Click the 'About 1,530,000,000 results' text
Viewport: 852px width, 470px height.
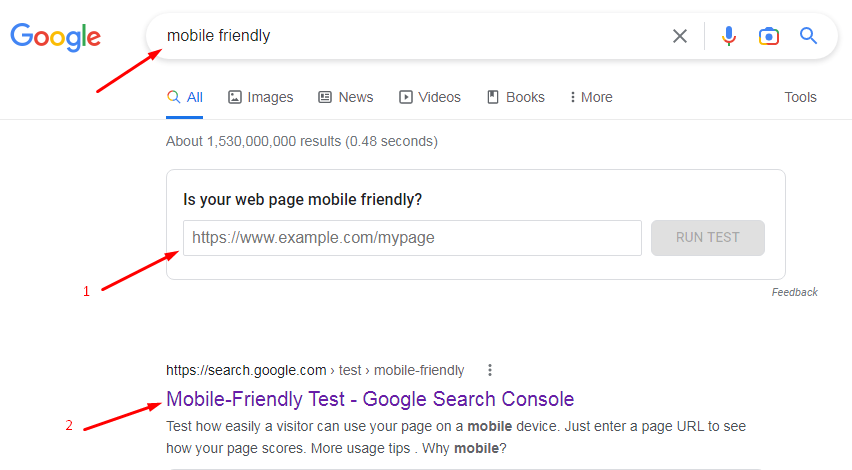point(302,141)
